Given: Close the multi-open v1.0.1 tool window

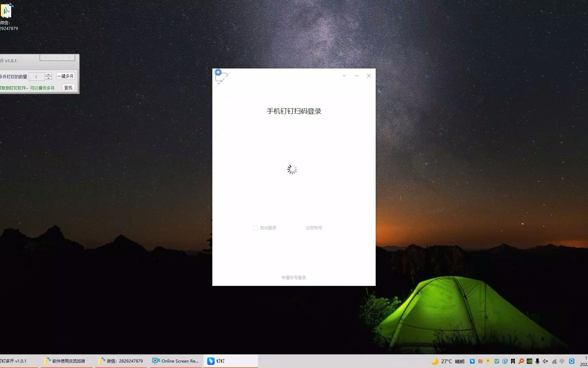Looking at the screenshot, I should [x=69, y=58].
